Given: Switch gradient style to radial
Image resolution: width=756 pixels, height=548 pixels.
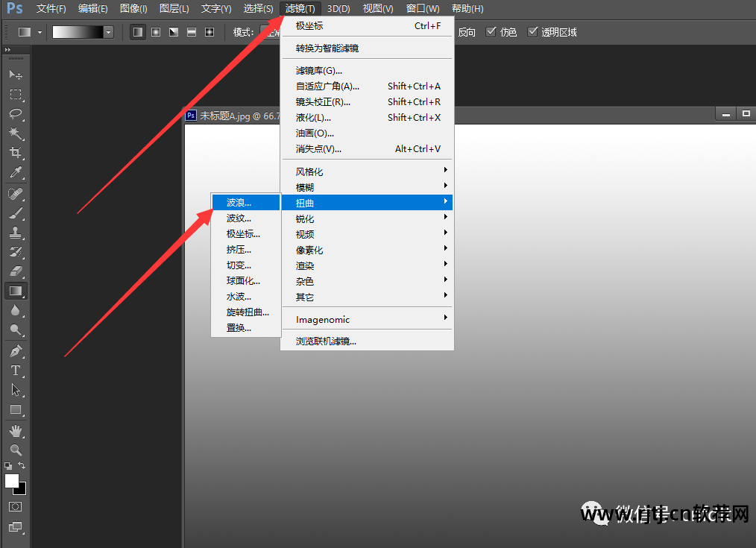Looking at the screenshot, I should (155, 31).
